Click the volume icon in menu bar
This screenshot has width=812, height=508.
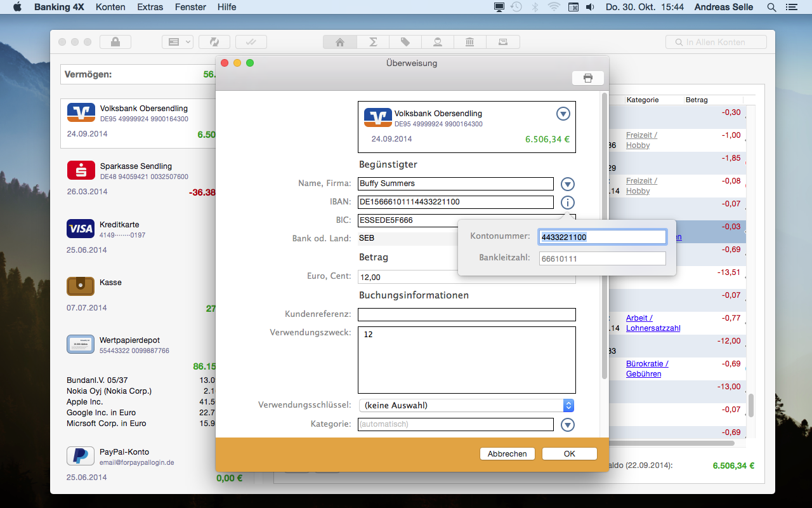(x=589, y=7)
